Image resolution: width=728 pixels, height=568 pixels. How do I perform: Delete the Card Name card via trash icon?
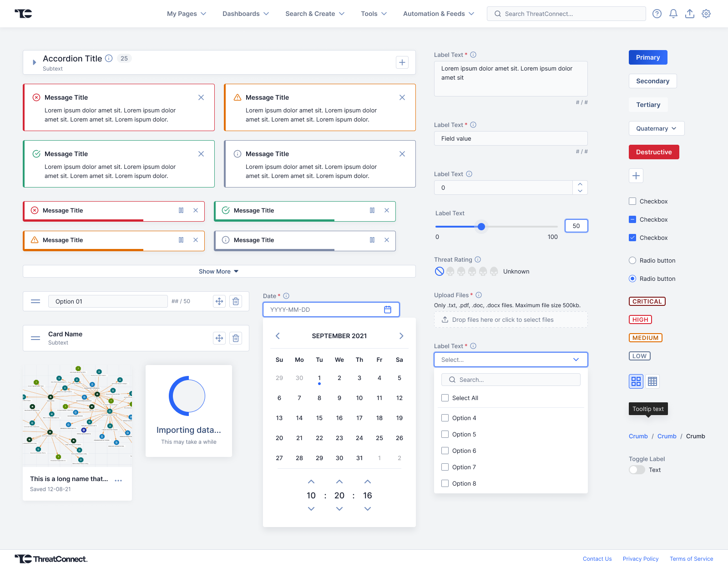tap(236, 338)
